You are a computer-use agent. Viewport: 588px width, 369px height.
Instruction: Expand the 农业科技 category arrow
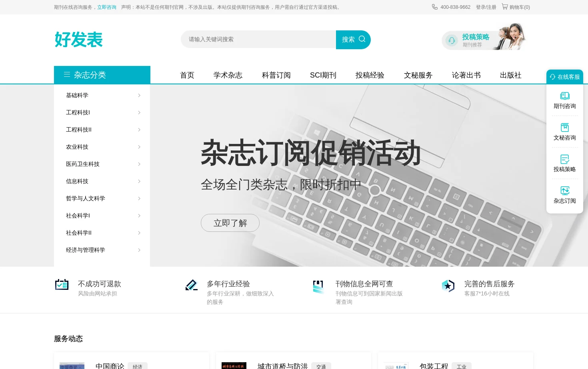coord(139,147)
